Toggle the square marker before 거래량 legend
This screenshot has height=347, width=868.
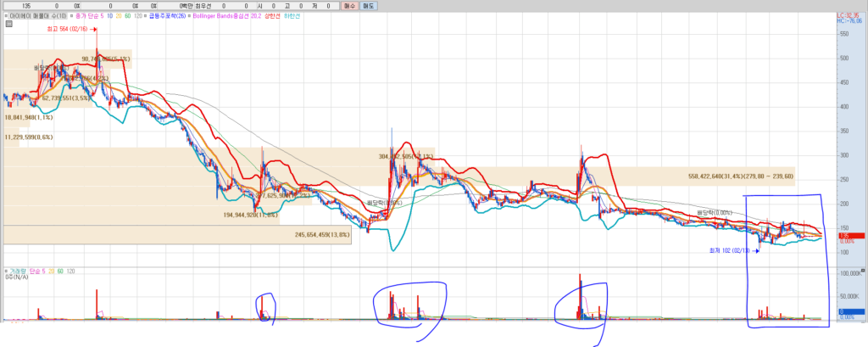6,271
